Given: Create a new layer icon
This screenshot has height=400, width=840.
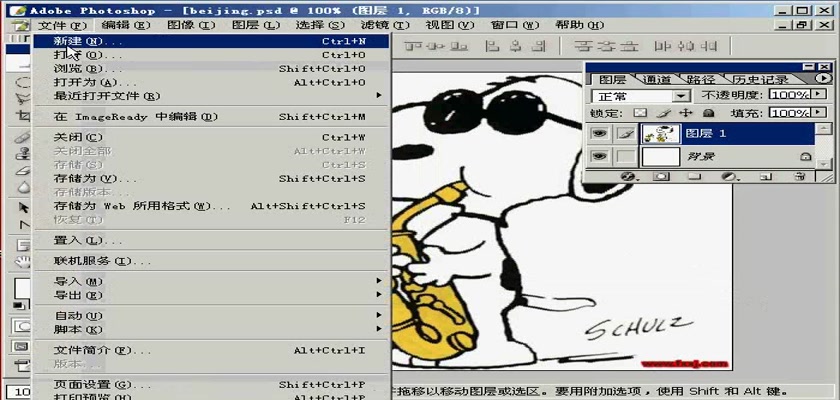Looking at the screenshot, I should pyautogui.click(x=766, y=176).
